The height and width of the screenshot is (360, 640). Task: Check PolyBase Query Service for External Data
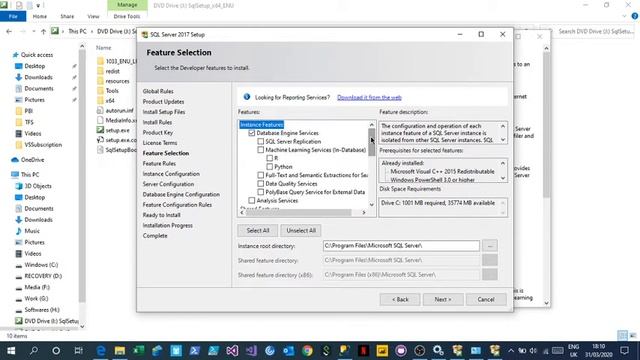tap(260, 192)
